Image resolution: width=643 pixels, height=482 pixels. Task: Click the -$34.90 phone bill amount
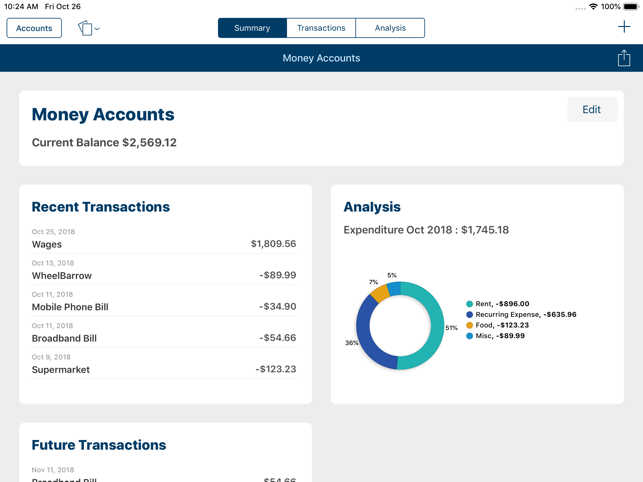coord(278,306)
